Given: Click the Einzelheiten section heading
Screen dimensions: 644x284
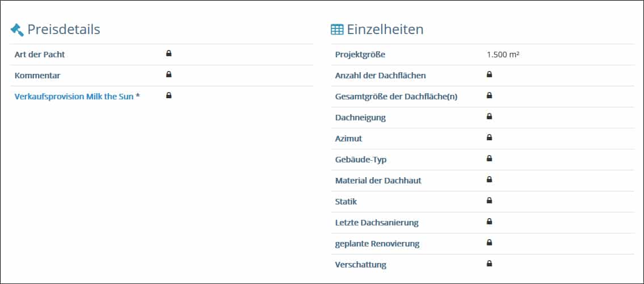Looking at the screenshot, I should [385, 29].
